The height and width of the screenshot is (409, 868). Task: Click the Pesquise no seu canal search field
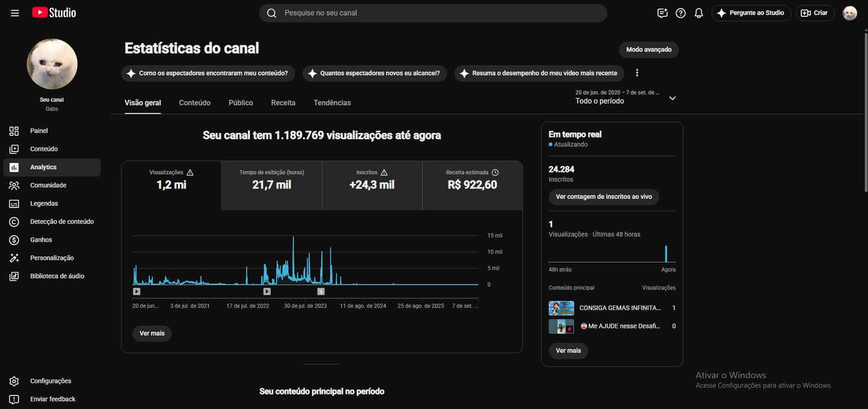point(433,13)
